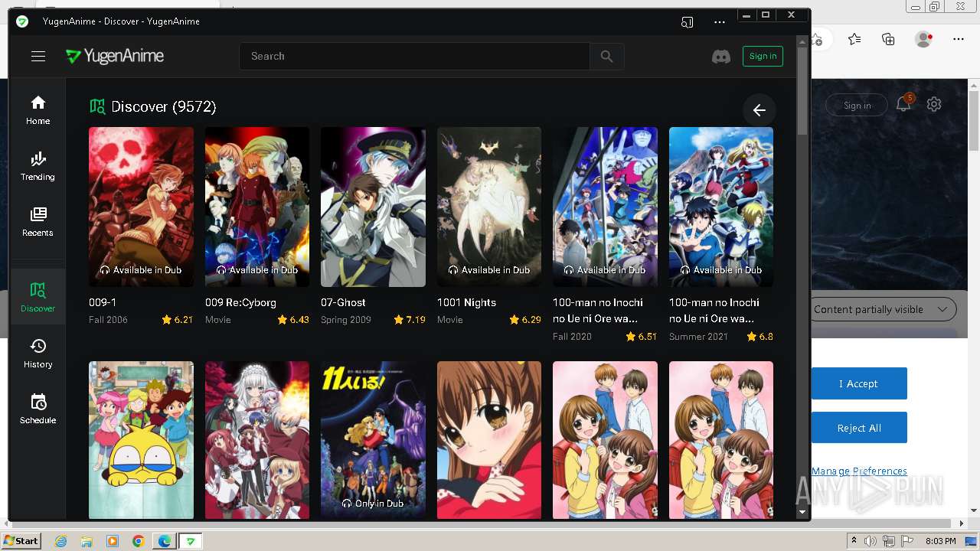
Task: Click the volume icon in system tray
Action: 871,541
